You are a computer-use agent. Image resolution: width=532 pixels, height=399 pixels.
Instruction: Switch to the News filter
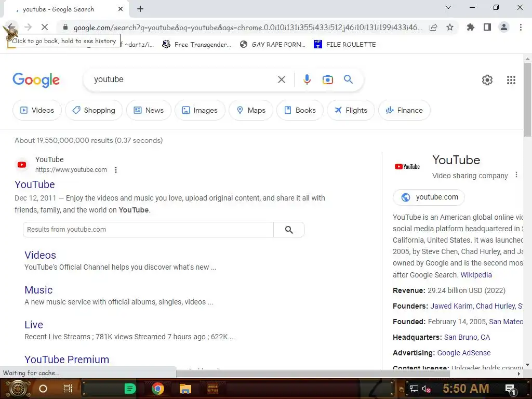(149, 110)
